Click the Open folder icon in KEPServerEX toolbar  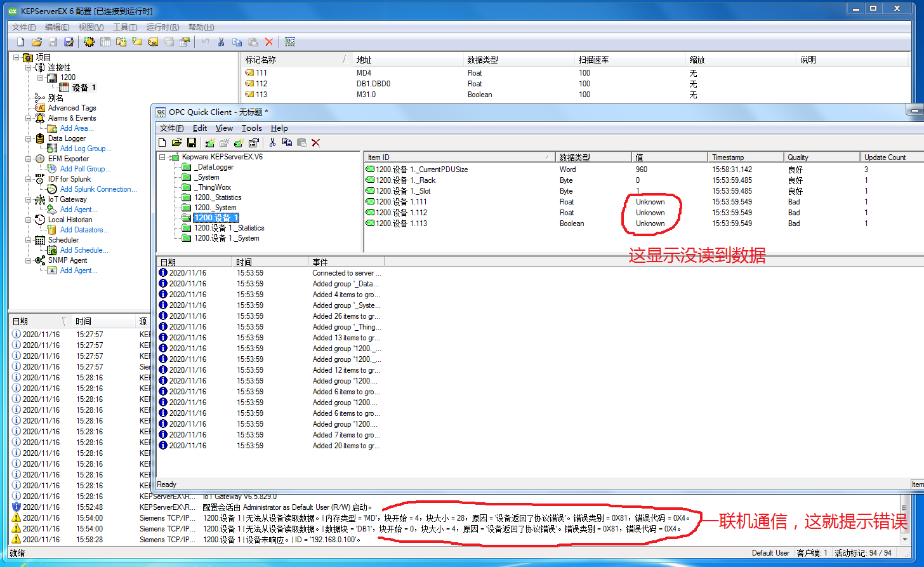(x=37, y=42)
